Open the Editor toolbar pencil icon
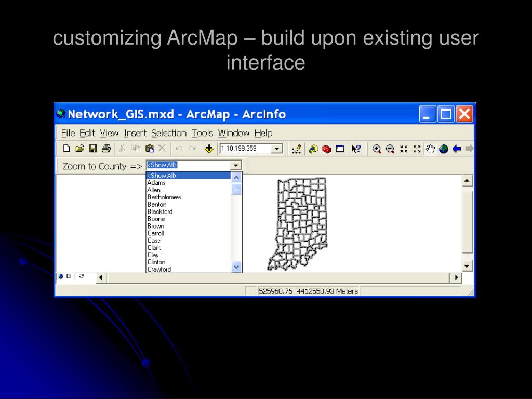532x399 pixels. coord(297,149)
